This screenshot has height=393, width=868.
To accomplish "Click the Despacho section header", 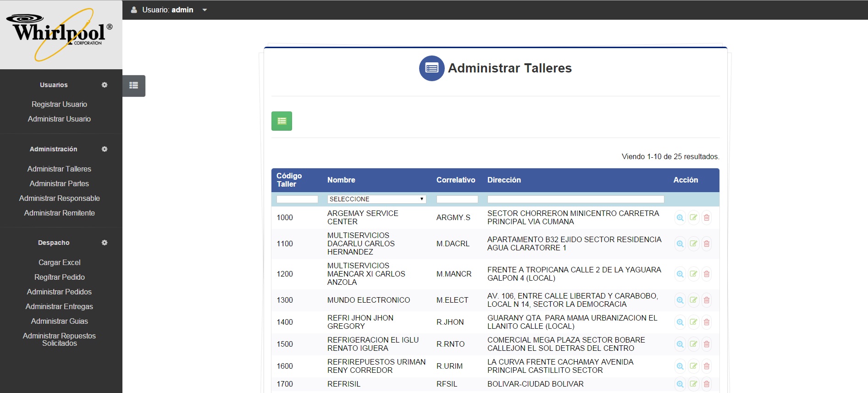I will click(x=54, y=243).
